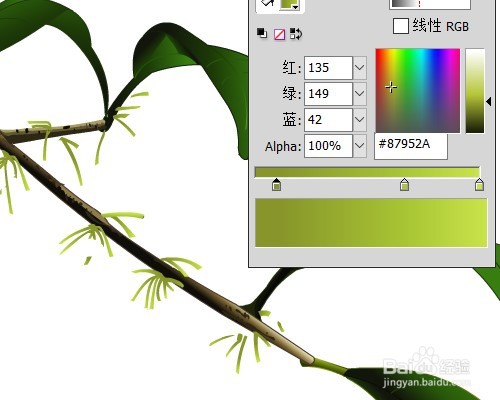Enable the 线性 RGB checkbox

(401, 26)
